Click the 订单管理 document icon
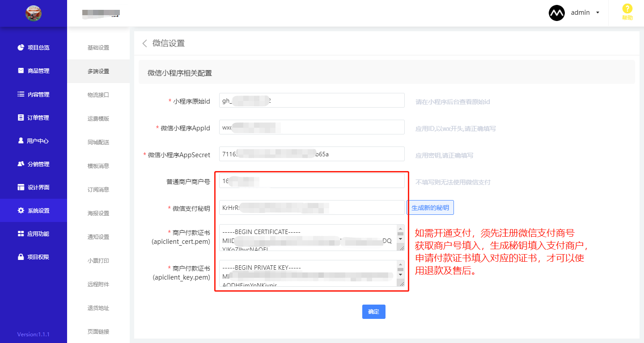 (x=21, y=117)
